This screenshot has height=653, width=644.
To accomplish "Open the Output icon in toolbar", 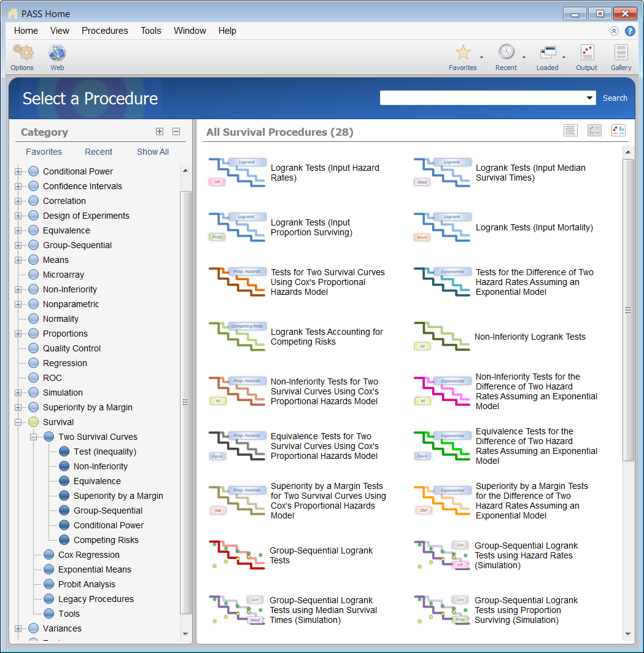I will [587, 52].
